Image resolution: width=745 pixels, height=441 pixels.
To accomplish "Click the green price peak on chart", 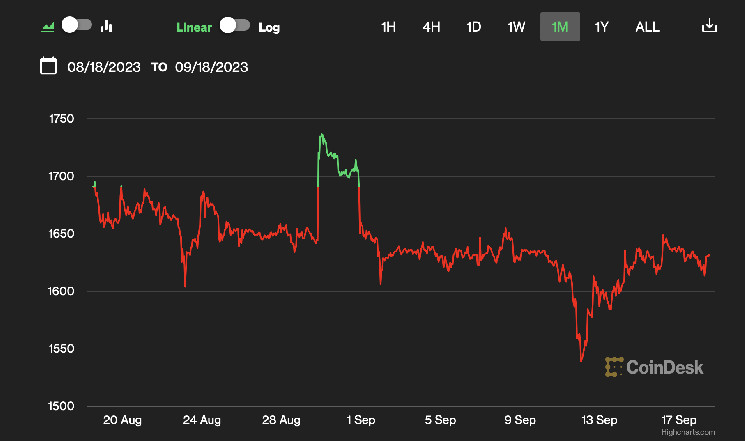I will (x=322, y=136).
